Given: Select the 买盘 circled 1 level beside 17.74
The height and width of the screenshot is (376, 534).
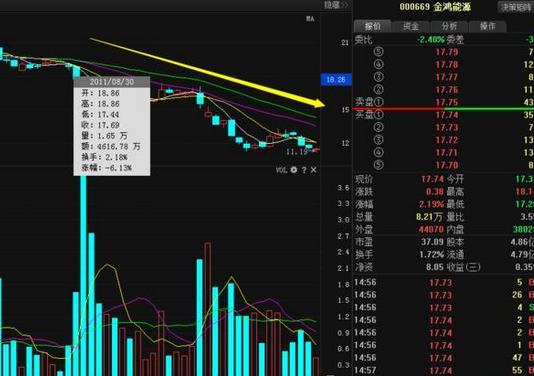Looking at the screenshot, I should [370, 114].
